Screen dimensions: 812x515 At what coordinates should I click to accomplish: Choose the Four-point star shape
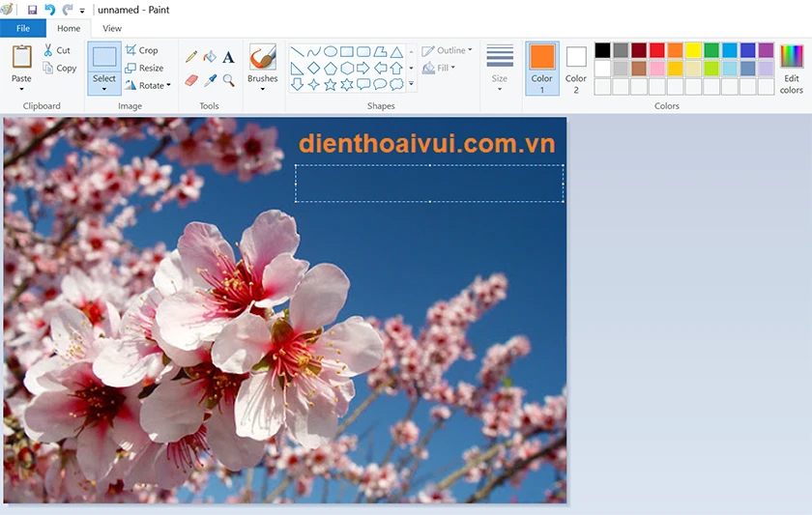tap(314, 84)
